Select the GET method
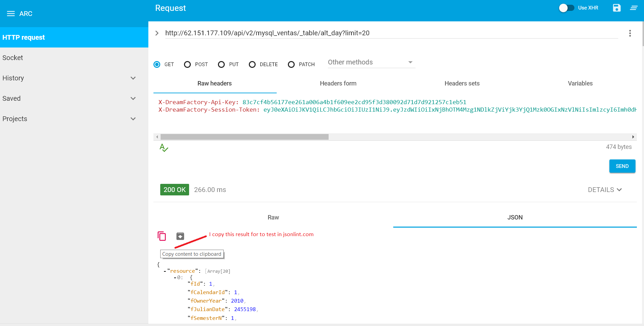 [157, 64]
